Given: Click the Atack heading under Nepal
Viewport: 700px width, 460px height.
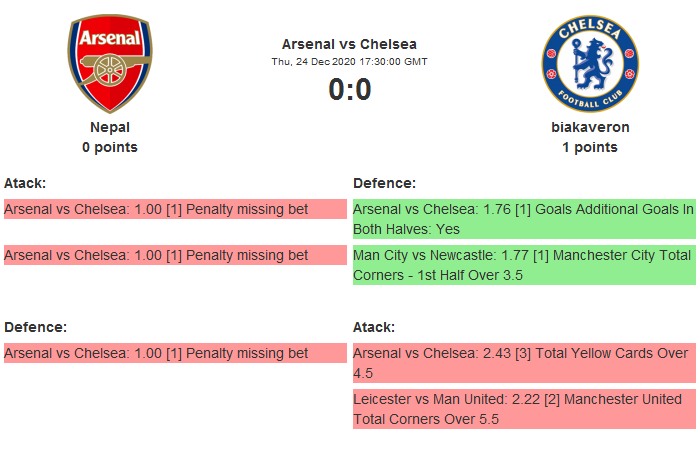Looking at the screenshot, I should 25,183.
